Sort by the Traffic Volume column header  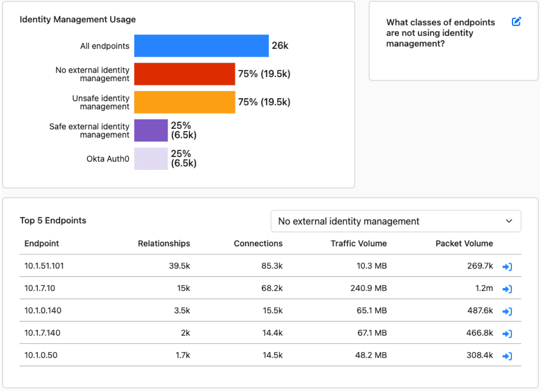tap(359, 243)
